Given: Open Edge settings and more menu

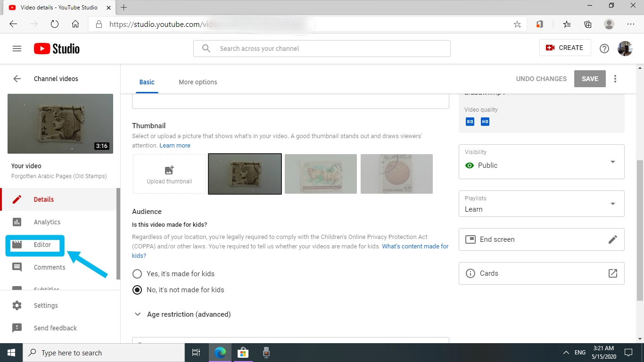Looking at the screenshot, I should coord(631,24).
